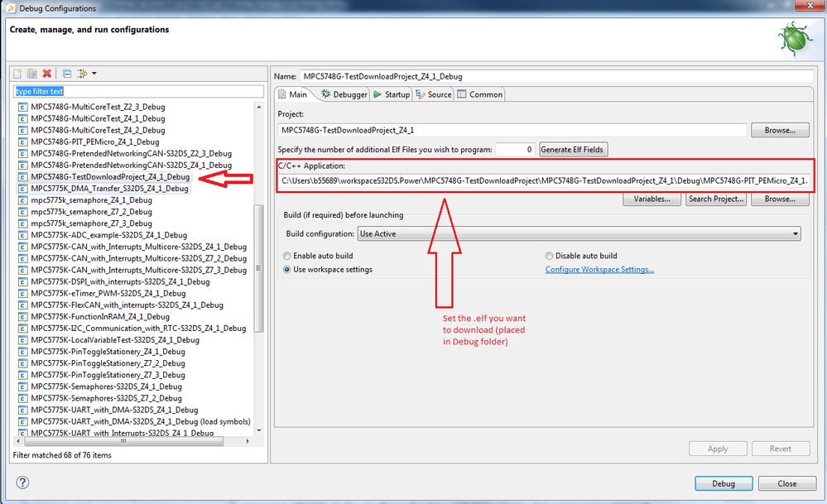This screenshot has height=504, width=827.
Task: Switch to the Common tab
Action: (480, 94)
